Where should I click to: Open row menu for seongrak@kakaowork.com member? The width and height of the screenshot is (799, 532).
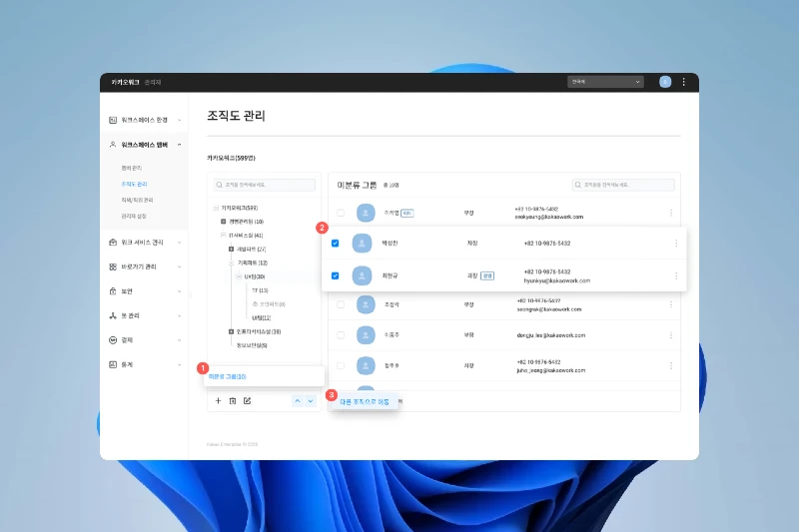click(x=670, y=304)
